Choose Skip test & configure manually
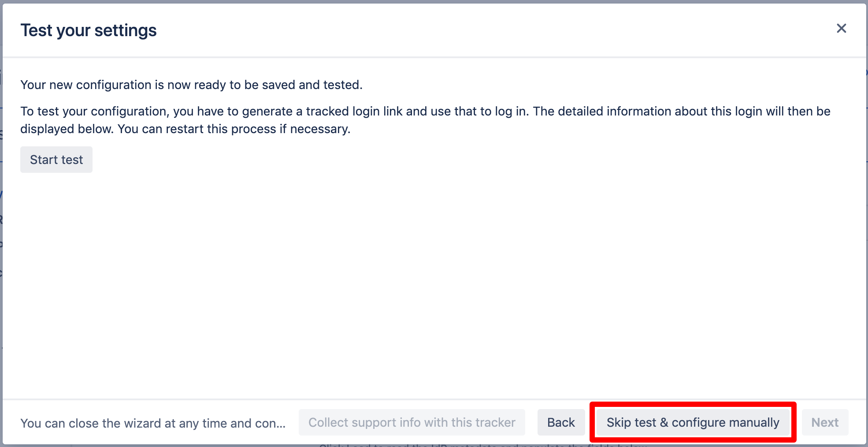 693,422
